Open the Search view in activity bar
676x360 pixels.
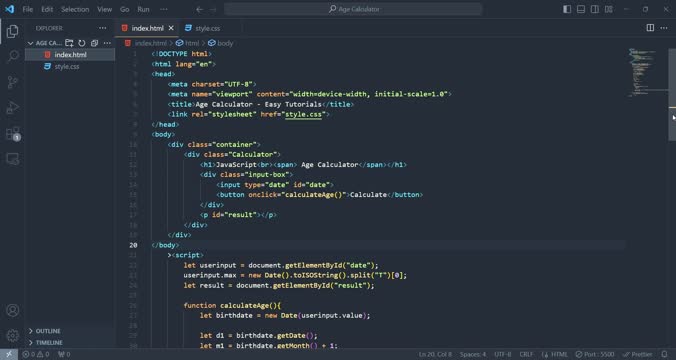pyautogui.click(x=13, y=56)
